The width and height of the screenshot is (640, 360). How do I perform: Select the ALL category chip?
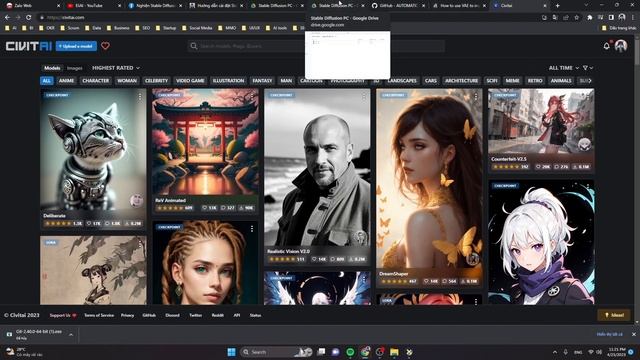(47, 81)
